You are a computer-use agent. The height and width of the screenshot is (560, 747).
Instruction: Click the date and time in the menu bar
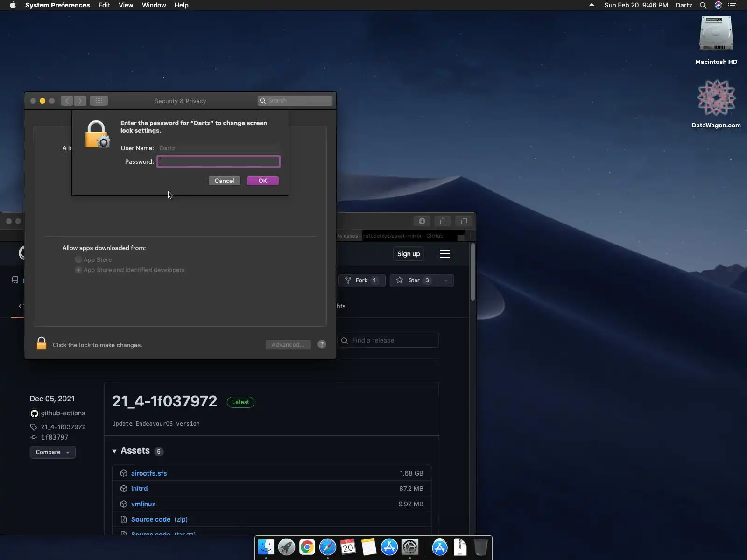coord(636,5)
